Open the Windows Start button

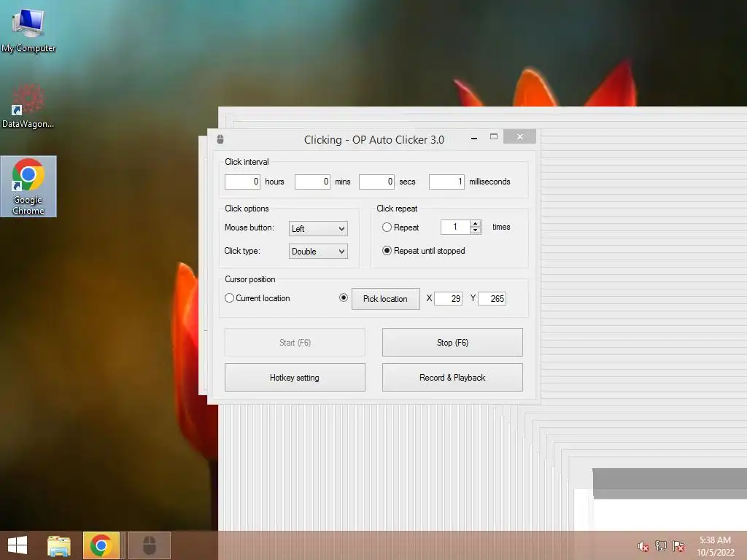[18, 545]
